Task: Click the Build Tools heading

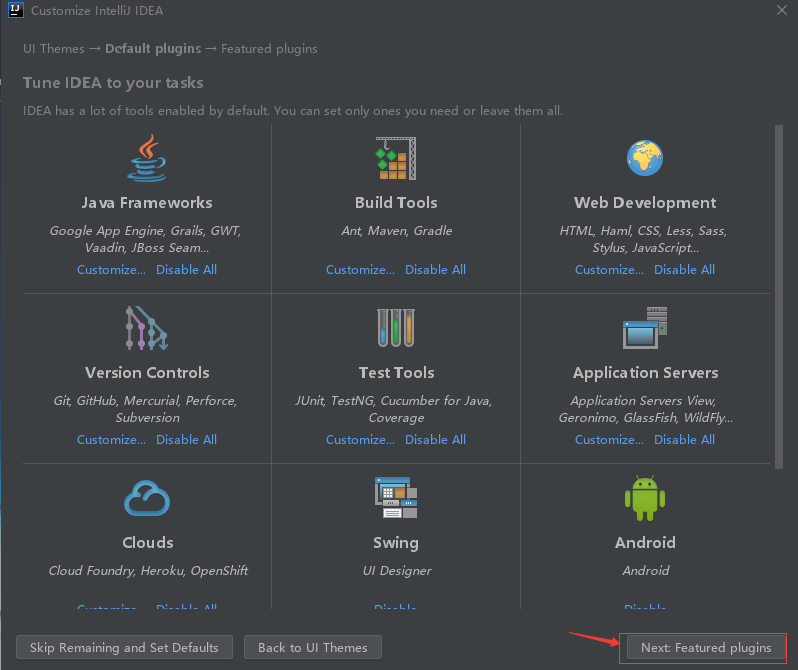Action: pos(396,203)
